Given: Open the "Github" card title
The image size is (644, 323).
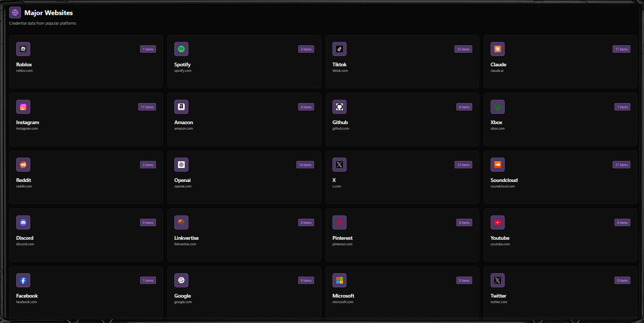Looking at the screenshot, I should tap(340, 122).
